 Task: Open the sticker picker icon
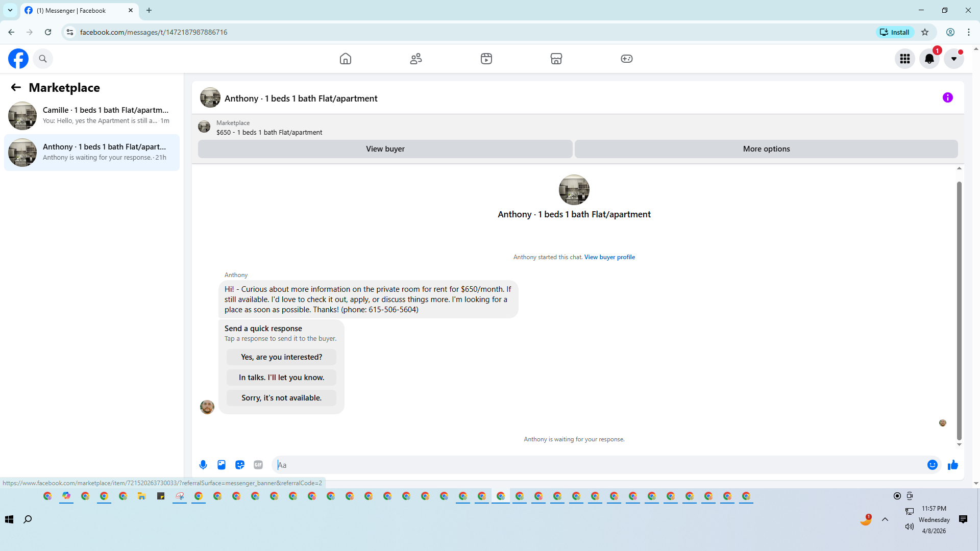tap(240, 465)
